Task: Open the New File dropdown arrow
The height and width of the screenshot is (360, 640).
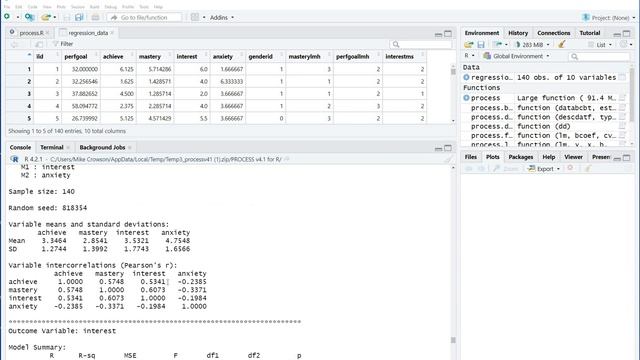Action: coord(18,17)
